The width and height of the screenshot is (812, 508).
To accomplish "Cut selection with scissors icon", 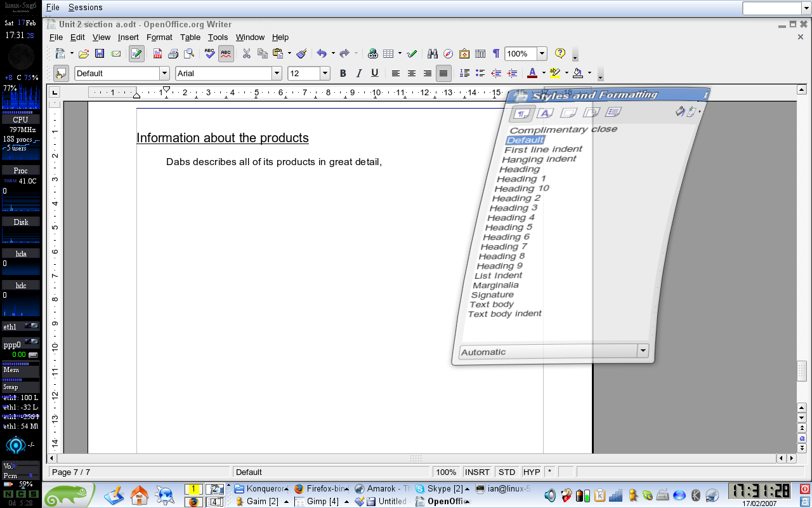I will 247,54.
